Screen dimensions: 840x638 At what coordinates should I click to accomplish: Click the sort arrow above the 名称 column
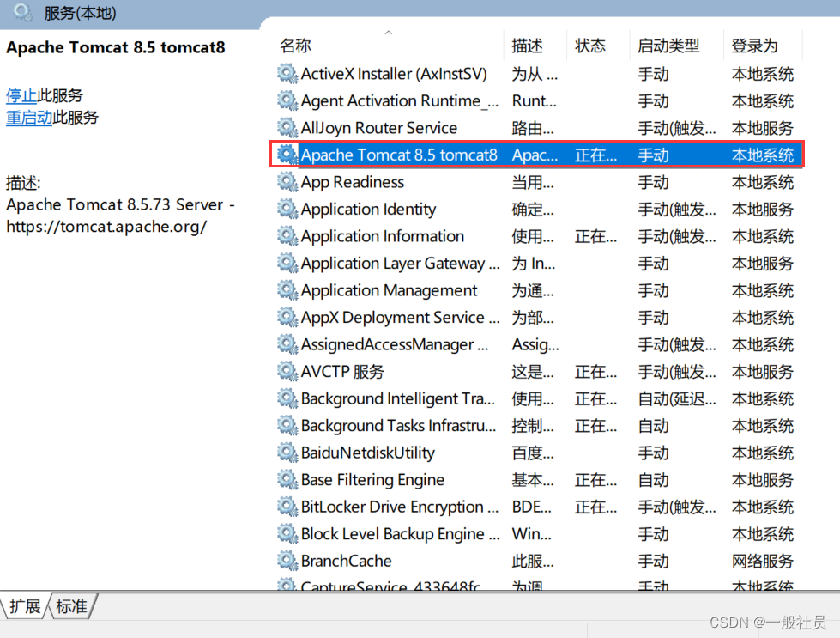point(388,31)
